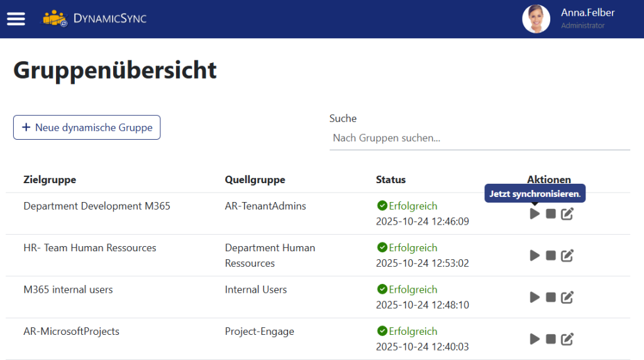The image size is (644, 360).
Task: Click the Status column header
Action: (x=391, y=179)
